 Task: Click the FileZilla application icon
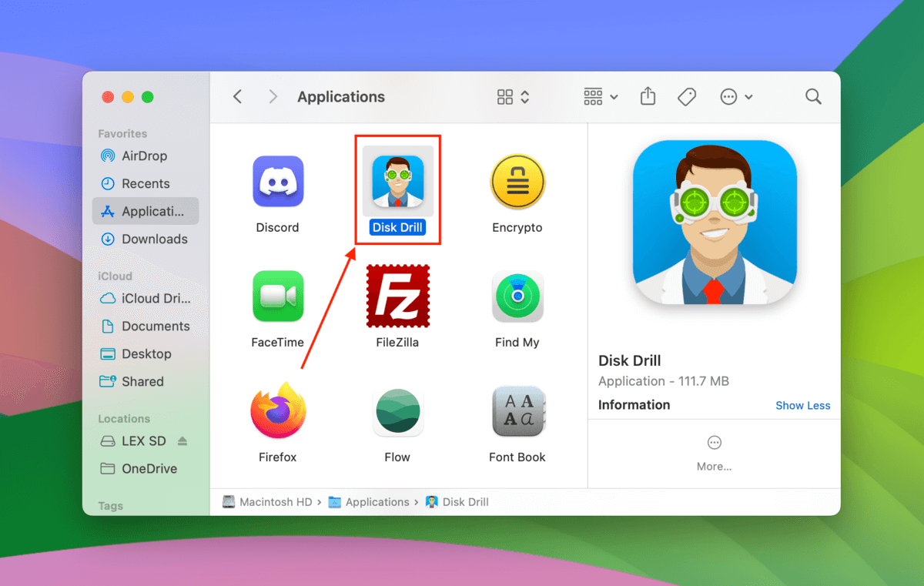pos(397,296)
